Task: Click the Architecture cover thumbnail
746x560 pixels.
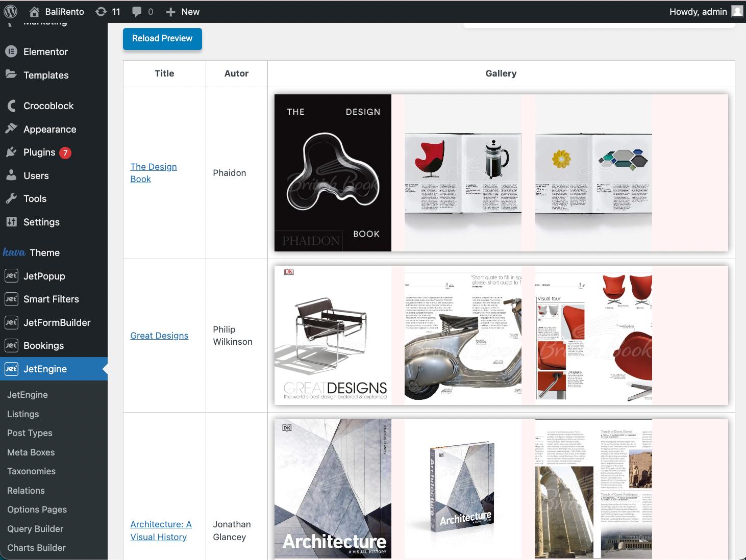Action: click(333, 490)
